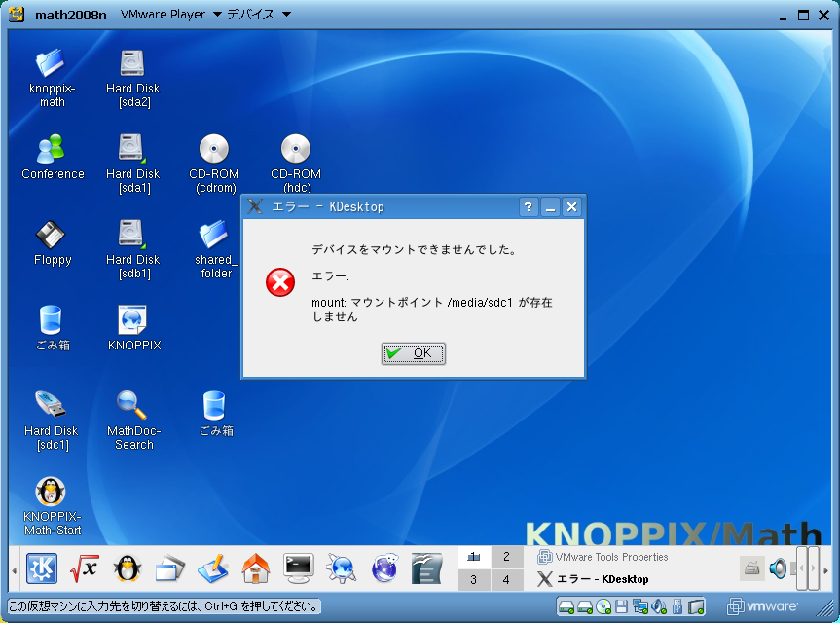Launch the KNOPPIX-Math-Start penguin icon
840x623 pixels.
pyautogui.click(x=51, y=492)
